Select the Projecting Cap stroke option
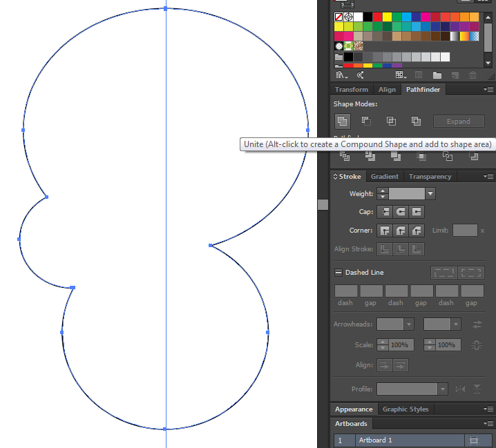The height and width of the screenshot is (448, 496). [x=417, y=212]
